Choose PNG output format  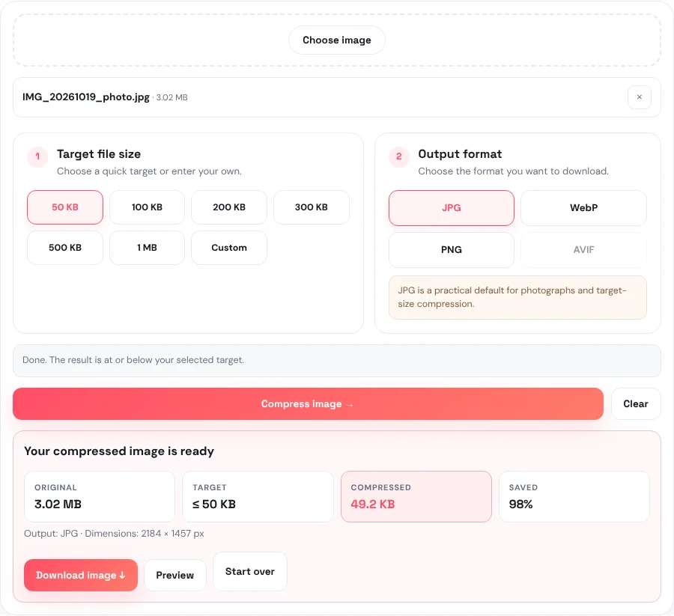point(452,249)
